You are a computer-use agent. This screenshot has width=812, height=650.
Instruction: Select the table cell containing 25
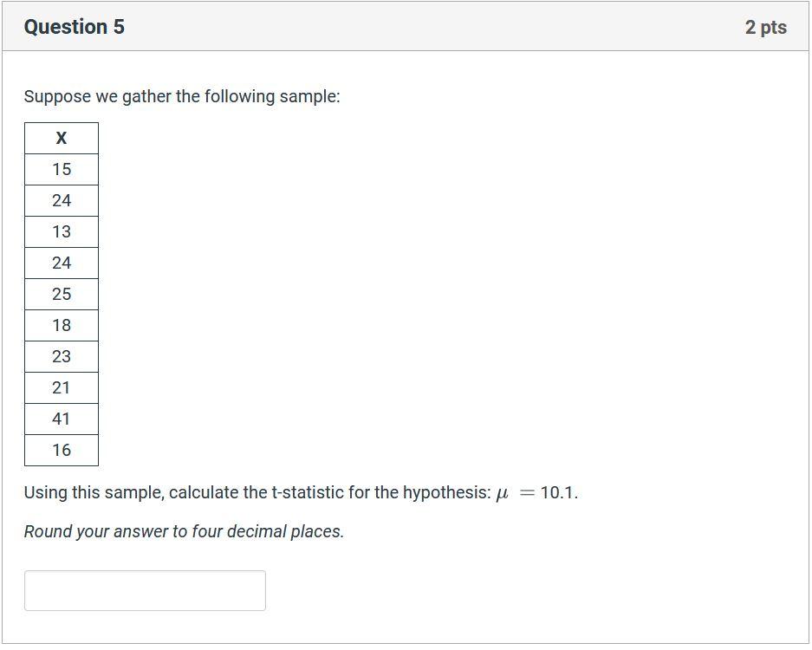coord(62,294)
